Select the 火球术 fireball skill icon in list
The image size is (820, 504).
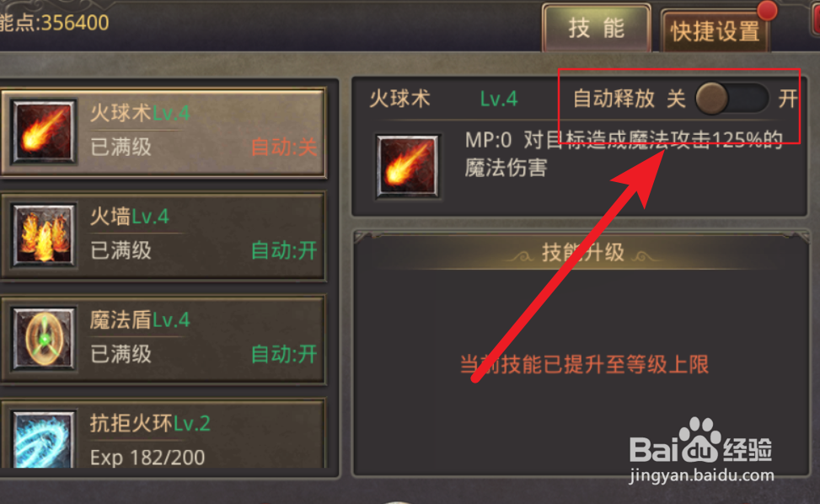44,131
